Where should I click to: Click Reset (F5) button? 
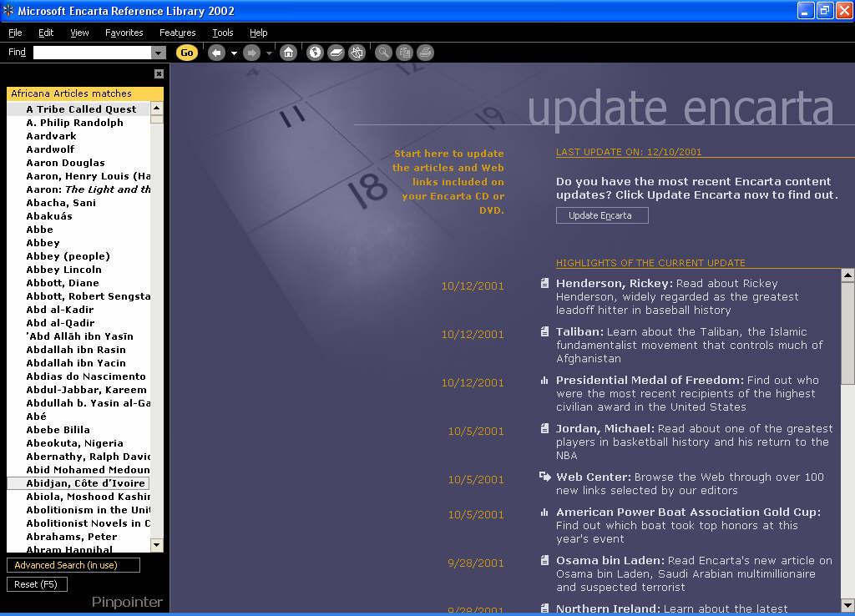point(37,584)
